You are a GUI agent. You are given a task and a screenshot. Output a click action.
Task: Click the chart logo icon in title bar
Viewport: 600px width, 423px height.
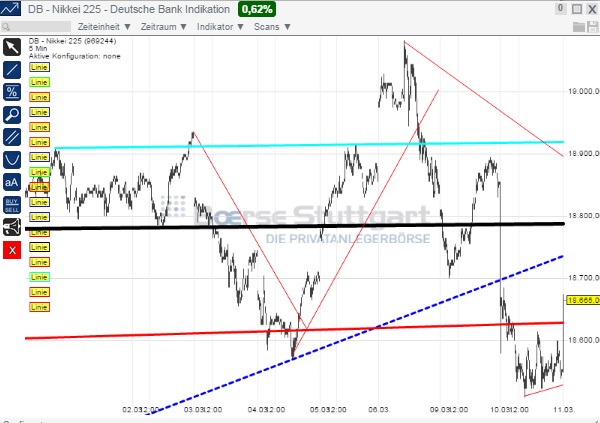coord(10,9)
